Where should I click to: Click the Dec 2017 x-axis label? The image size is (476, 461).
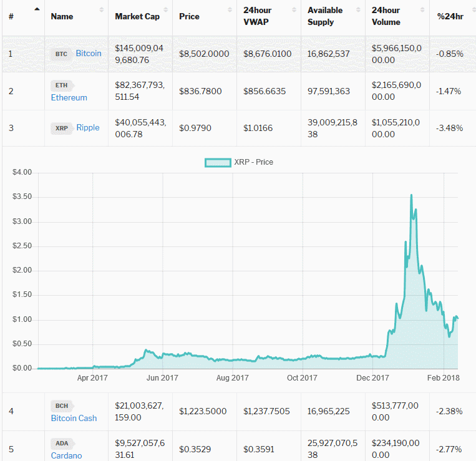pyautogui.click(x=372, y=378)
